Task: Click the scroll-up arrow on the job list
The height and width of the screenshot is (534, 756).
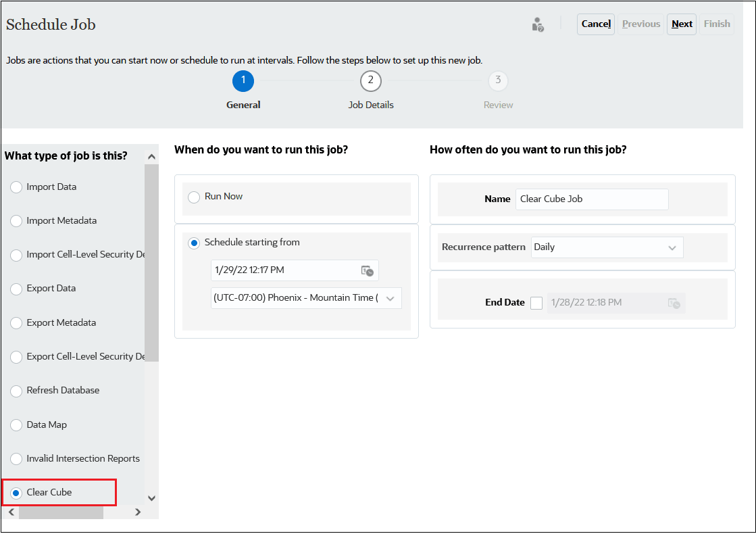Action: (x=151, y=155)
